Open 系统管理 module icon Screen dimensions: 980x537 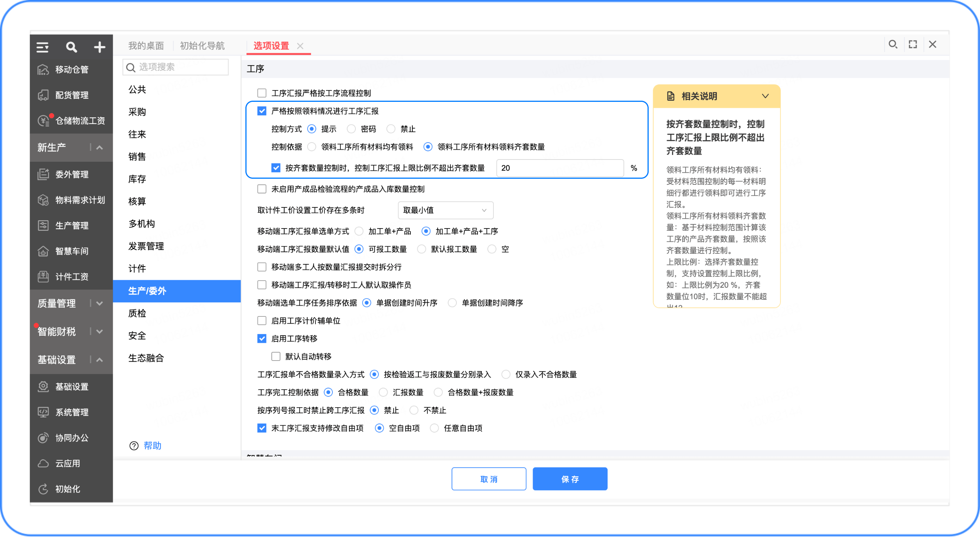[x=43, y=412]
